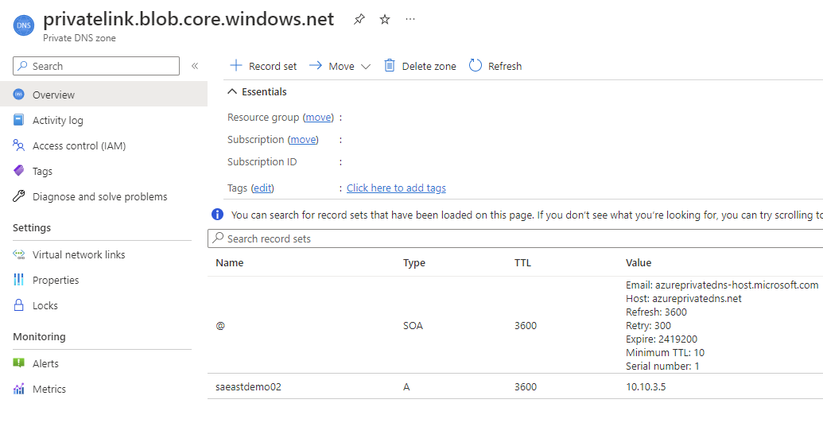Viewport: 823px width, 434px height.
Task: Sort by the TTL column header
Action: [x=523, y=262]
